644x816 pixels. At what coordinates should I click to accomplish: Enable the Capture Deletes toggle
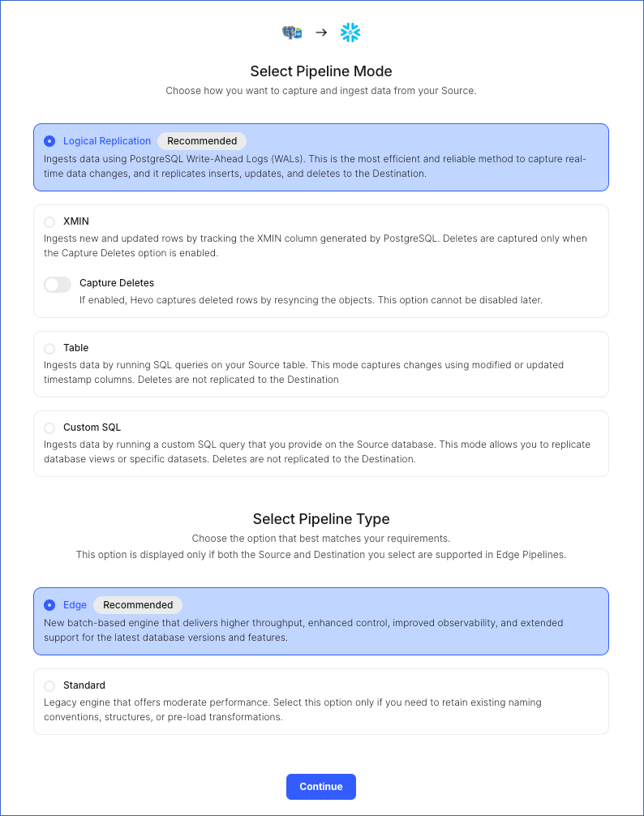click(57, 284)
